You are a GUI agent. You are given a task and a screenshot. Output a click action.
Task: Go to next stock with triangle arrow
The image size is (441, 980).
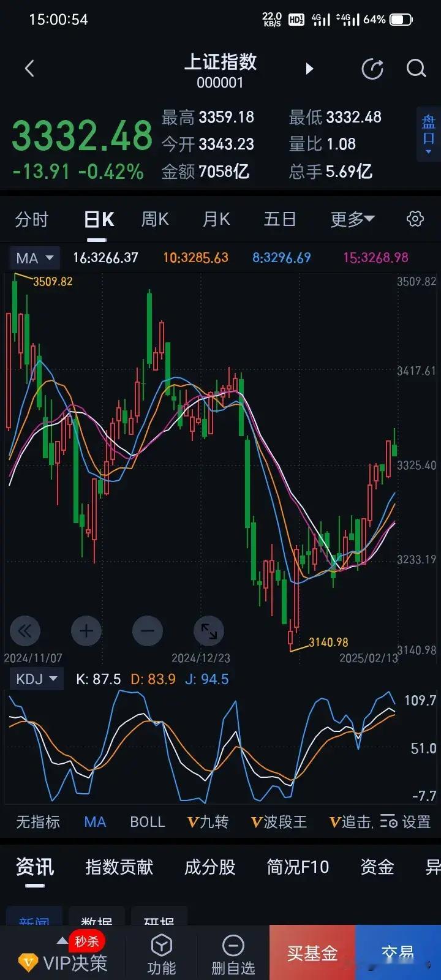point(309,68)
